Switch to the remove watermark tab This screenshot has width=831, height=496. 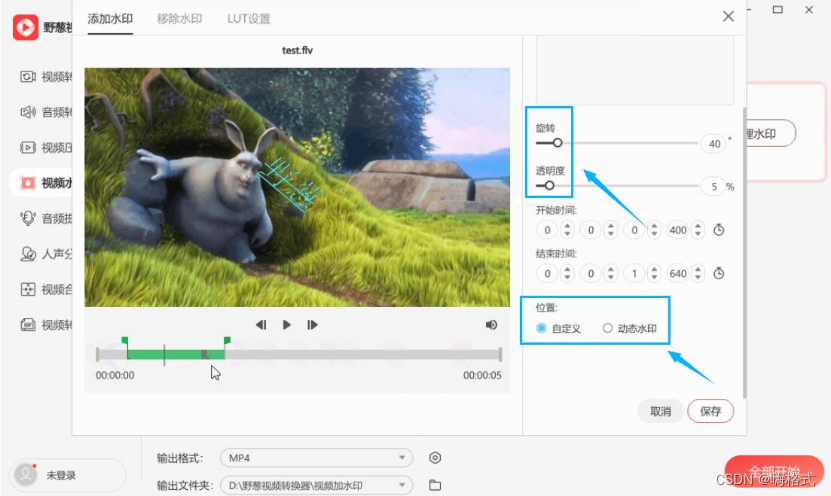point(179,19)
